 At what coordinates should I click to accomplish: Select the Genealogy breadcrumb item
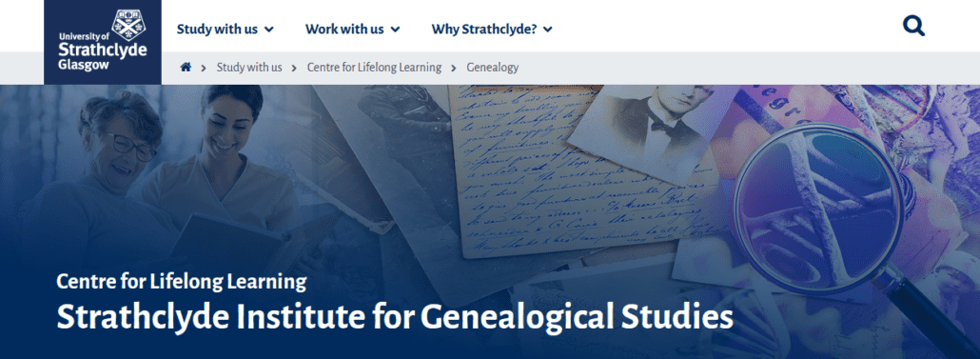(x=493, y=67)
